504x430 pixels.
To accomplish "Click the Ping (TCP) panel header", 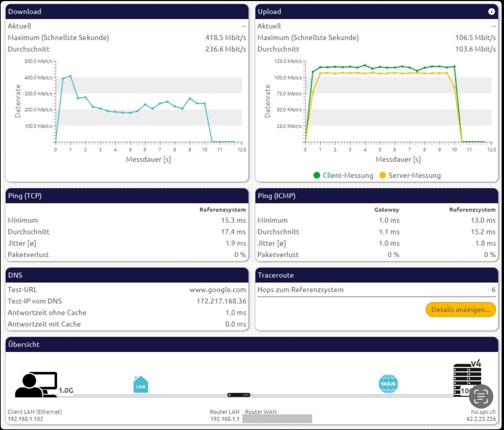I will point(127,196).
